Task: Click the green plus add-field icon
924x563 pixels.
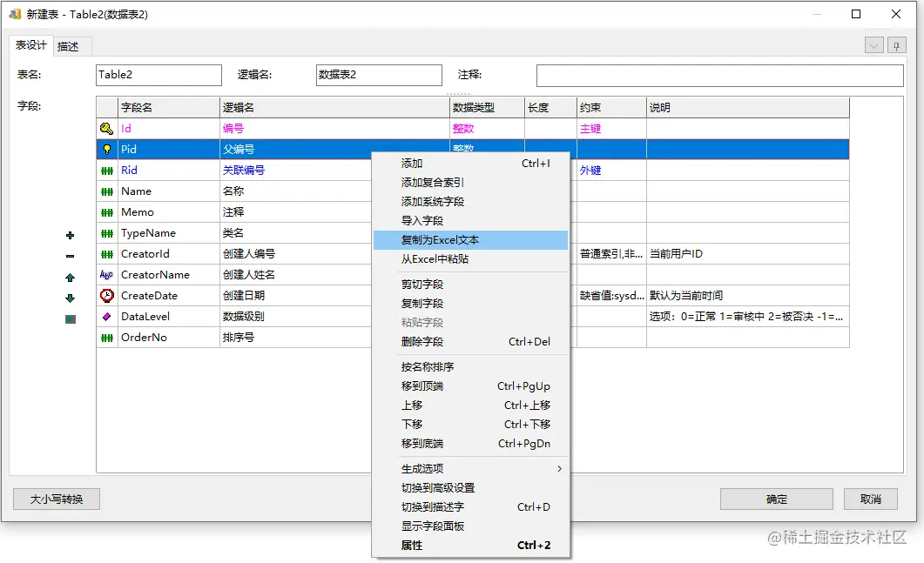Action: 71,236
